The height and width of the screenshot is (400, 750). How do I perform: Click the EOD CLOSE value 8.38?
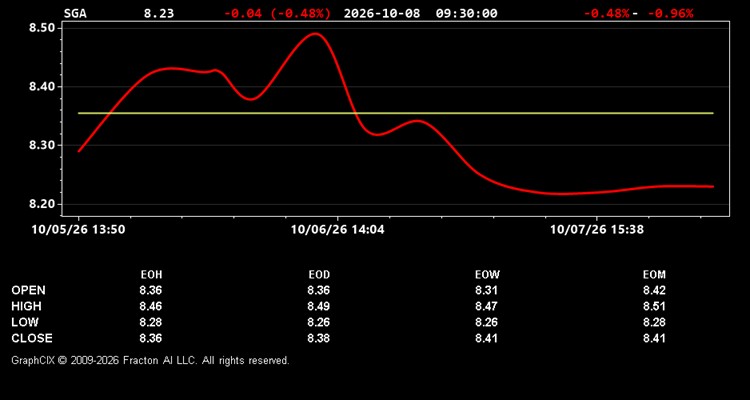pyautogui.click(x=319, y=338)
